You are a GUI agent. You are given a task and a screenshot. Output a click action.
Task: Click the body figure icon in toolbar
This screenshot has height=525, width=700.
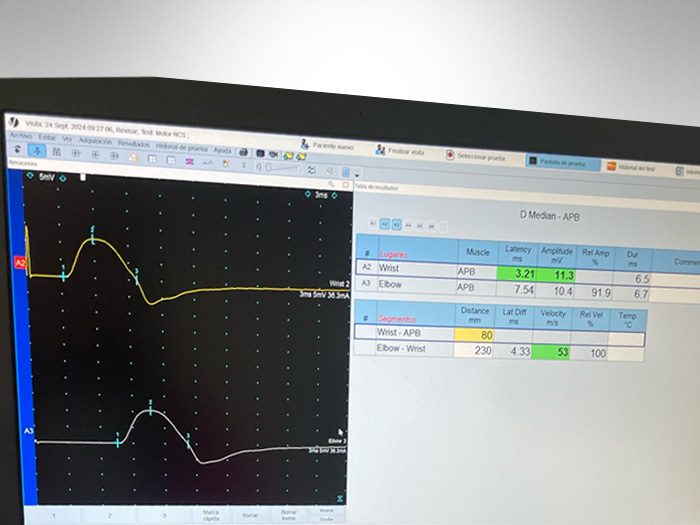[x=57, y=152]
